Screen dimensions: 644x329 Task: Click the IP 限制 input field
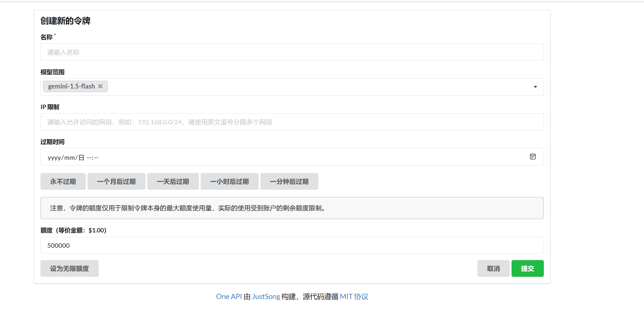(x=292, y=122)
